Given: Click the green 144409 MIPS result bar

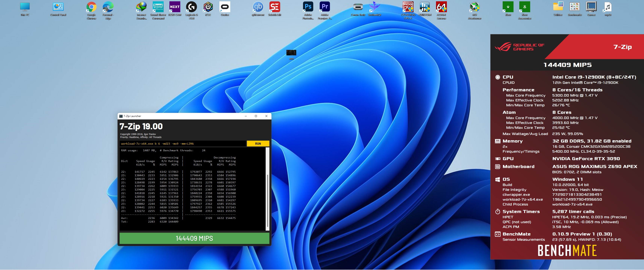Looking at the screenshot, I should pyautogui.click(x=194, y=238).
